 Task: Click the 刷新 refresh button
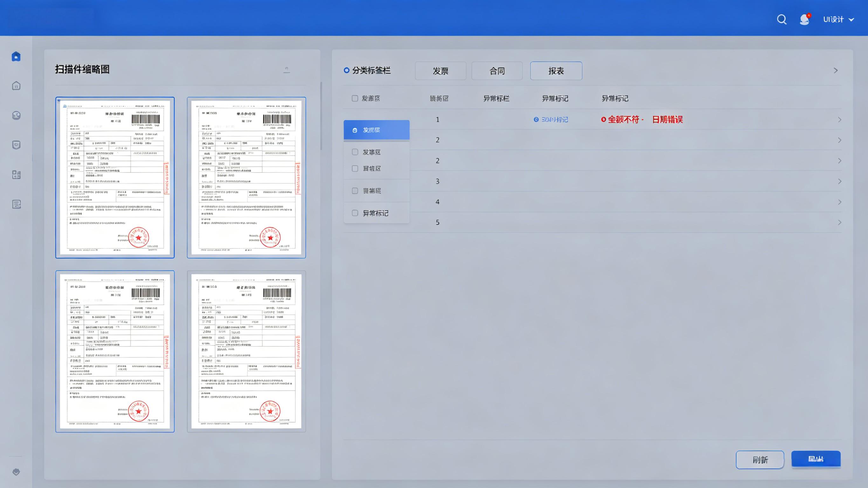[x=760, y=460]
